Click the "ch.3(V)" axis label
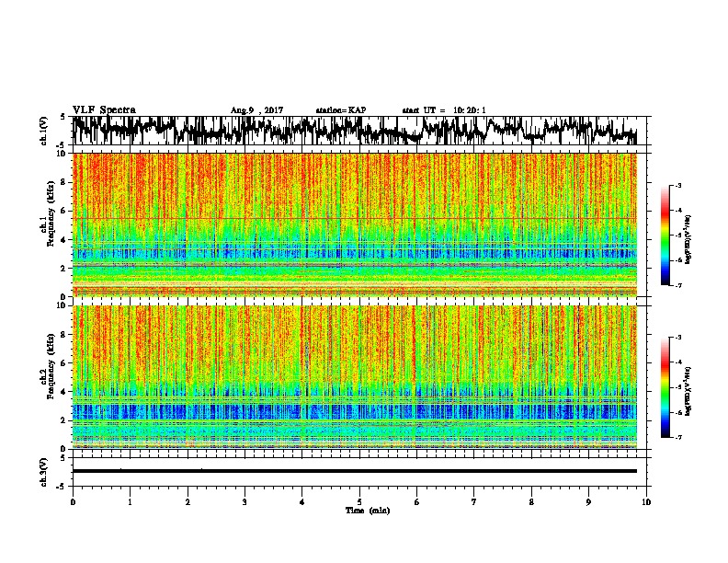728x563 pixels. pos(44,472)
